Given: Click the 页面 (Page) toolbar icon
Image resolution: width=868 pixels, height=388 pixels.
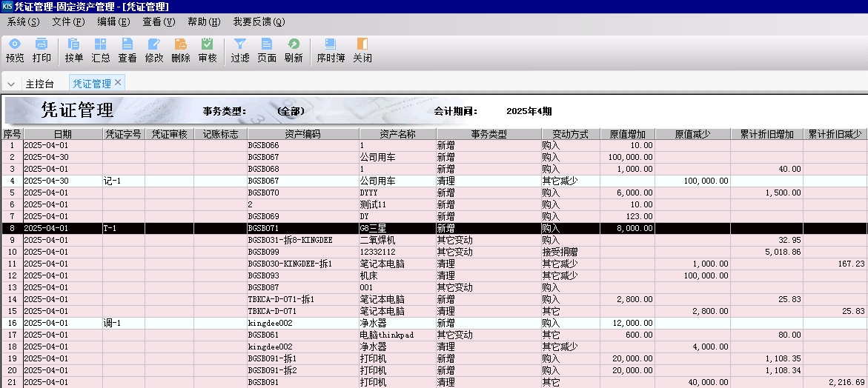Looking at the screenshot, I should [x=267, y=50].
